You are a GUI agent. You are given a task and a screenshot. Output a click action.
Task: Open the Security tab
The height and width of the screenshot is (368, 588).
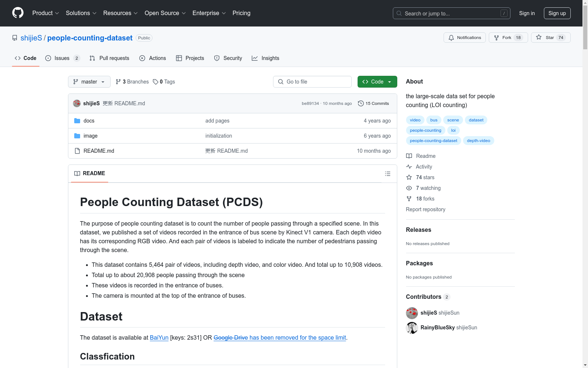coord(228,58)
